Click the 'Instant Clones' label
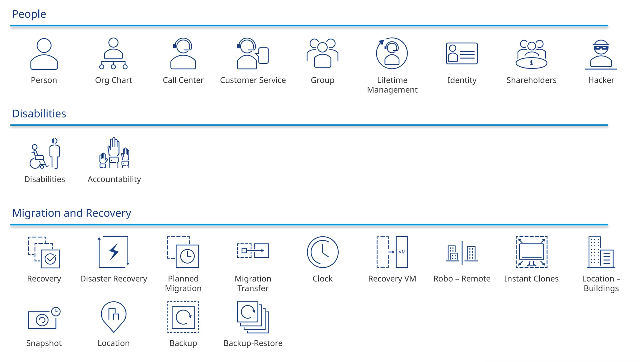The width and height of the screenshot is (644, 362). 531,279
